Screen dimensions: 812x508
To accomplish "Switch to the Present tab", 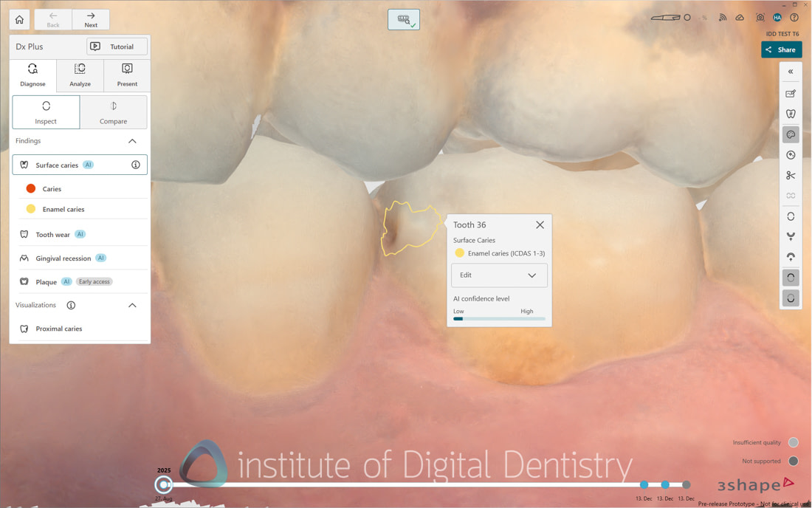I will point(126,75).
